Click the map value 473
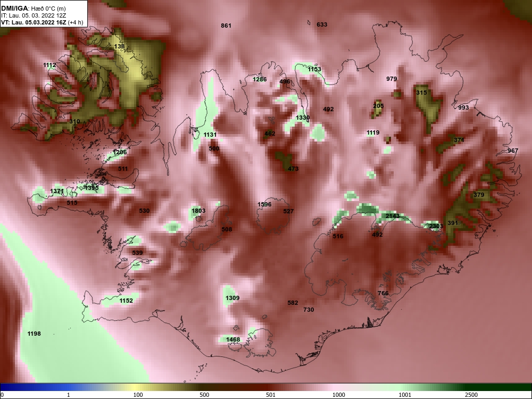This screenshot has width=532, height=399. 293,169
